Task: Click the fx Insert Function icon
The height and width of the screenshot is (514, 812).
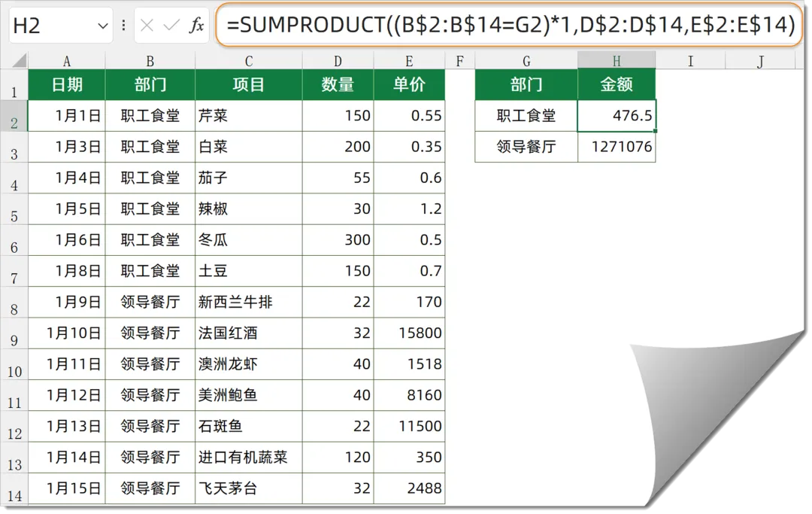Action: (196, 26)
